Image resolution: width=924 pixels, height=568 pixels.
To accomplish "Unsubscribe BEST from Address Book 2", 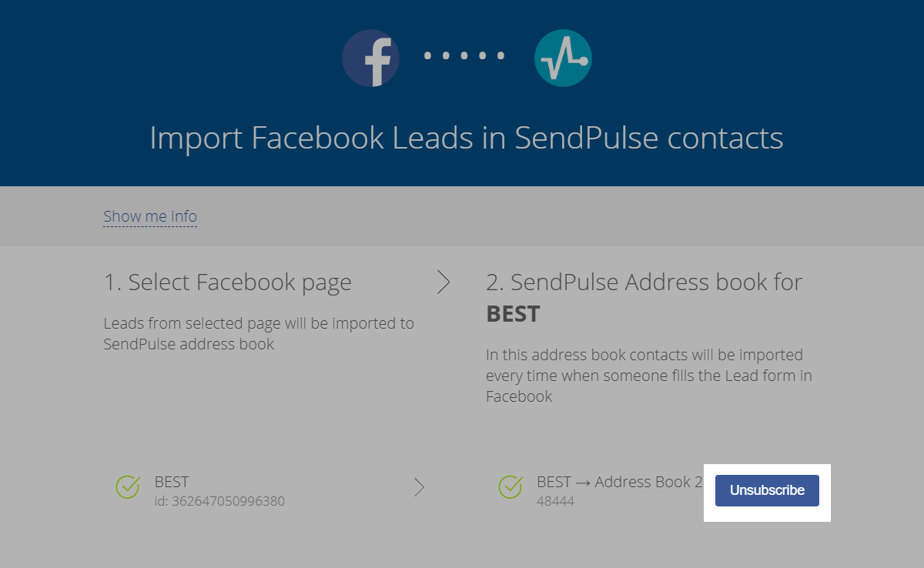I will (767, 490).
